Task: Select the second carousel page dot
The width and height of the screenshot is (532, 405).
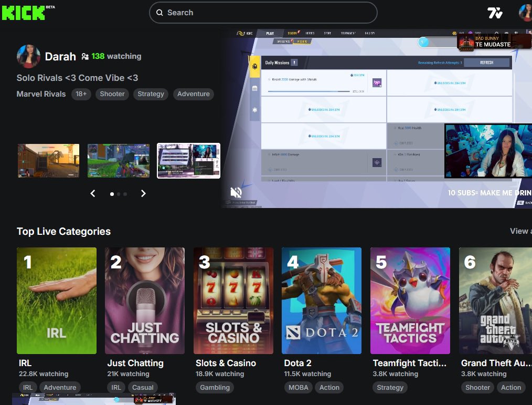Action: click(x=119, y=194)
